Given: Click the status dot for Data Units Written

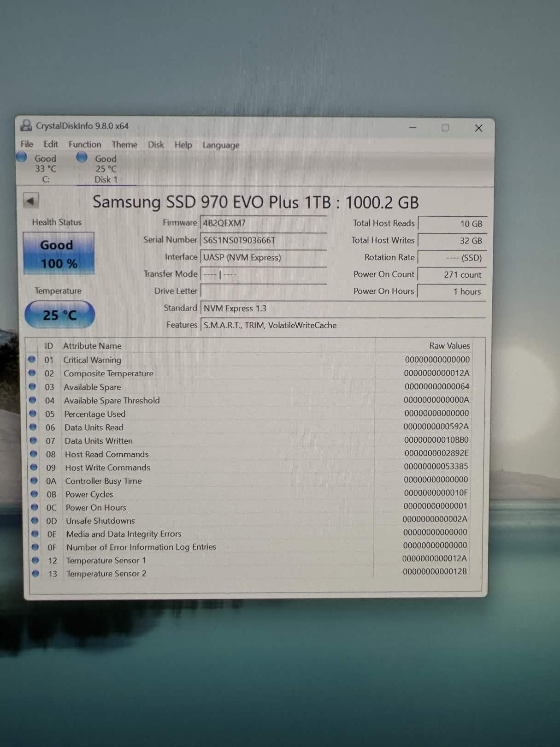Looking at the screenshot, I should 33,440.
